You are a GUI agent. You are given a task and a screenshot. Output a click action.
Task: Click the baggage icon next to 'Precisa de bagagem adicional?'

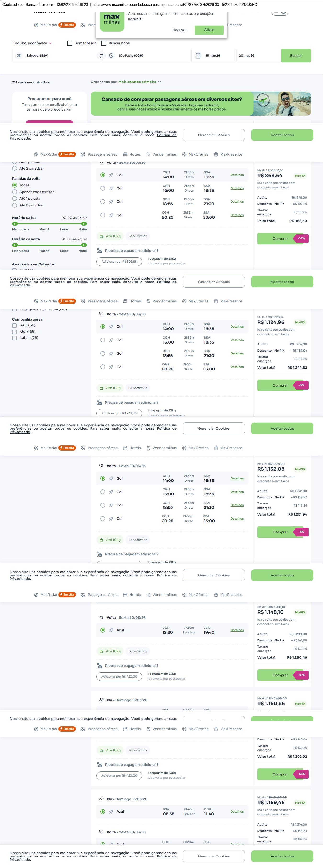pos(99,251)
